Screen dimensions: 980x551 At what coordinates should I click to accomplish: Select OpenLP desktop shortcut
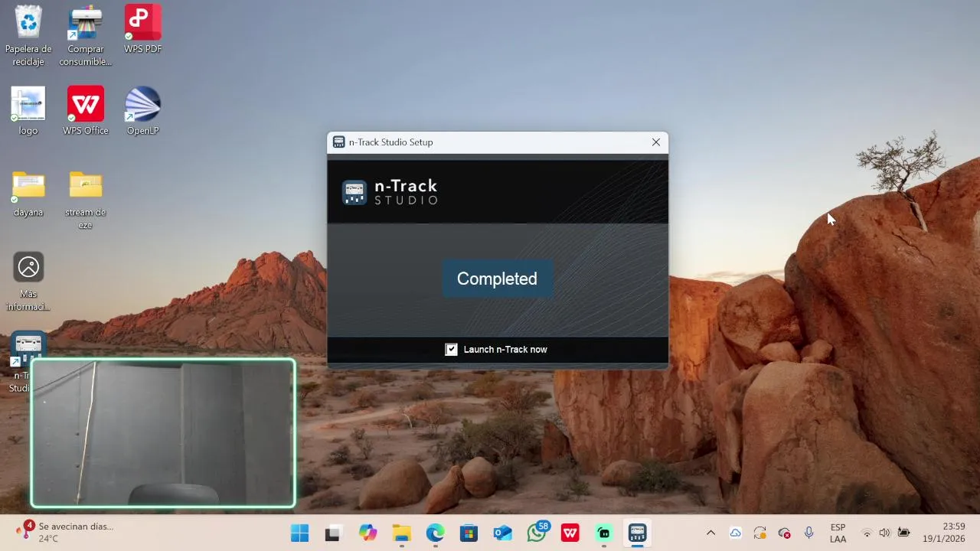click(x=143, y=111)
